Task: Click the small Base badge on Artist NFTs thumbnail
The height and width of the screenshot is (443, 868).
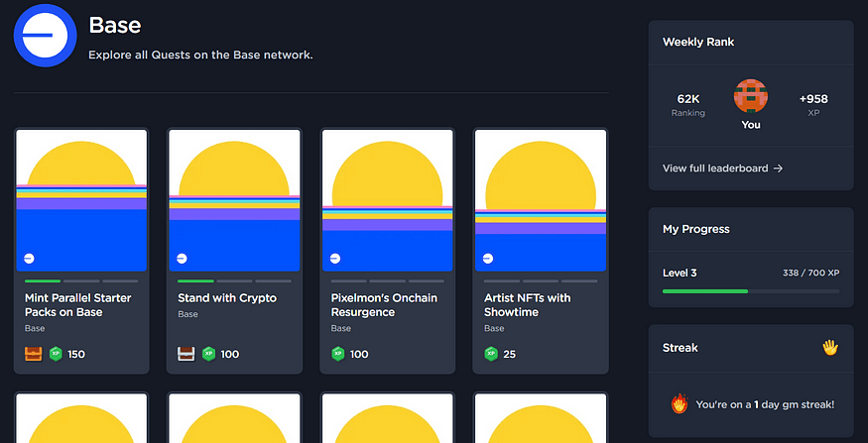Action: pos(488,259)
